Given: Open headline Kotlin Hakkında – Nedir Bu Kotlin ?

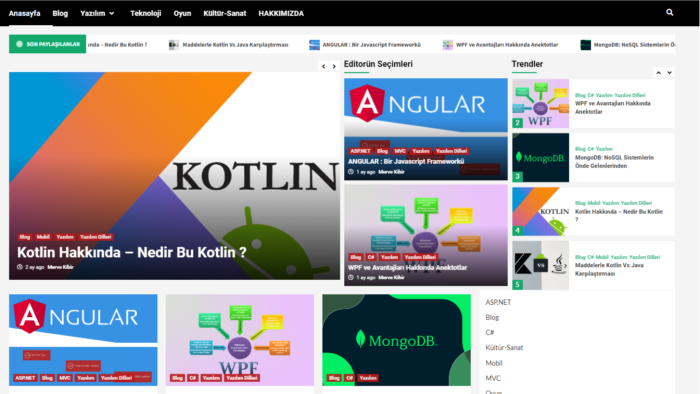Looking at the screenshot, I should [132, 253].
